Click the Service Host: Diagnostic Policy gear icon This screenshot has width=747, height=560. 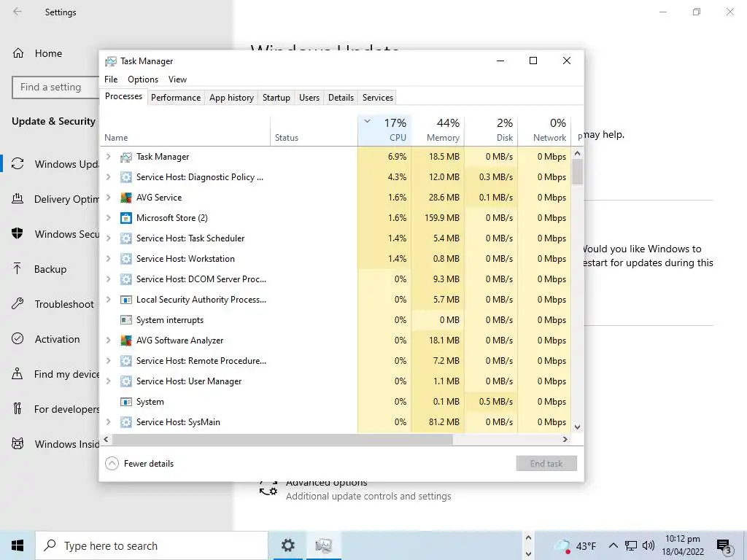tap(125, 177)
